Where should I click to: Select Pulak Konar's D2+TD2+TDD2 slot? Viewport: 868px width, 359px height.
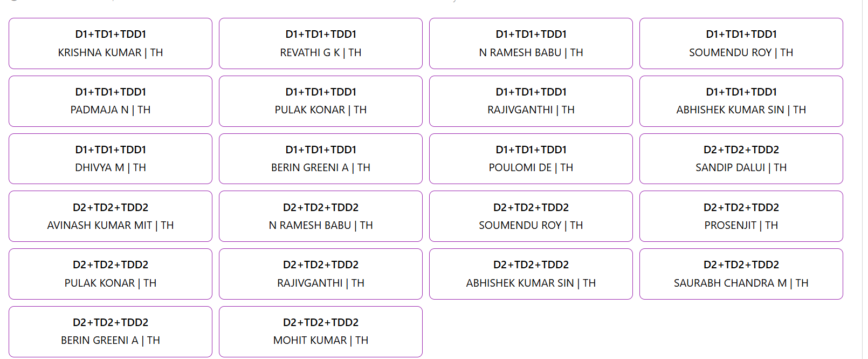tap(111, 274)
